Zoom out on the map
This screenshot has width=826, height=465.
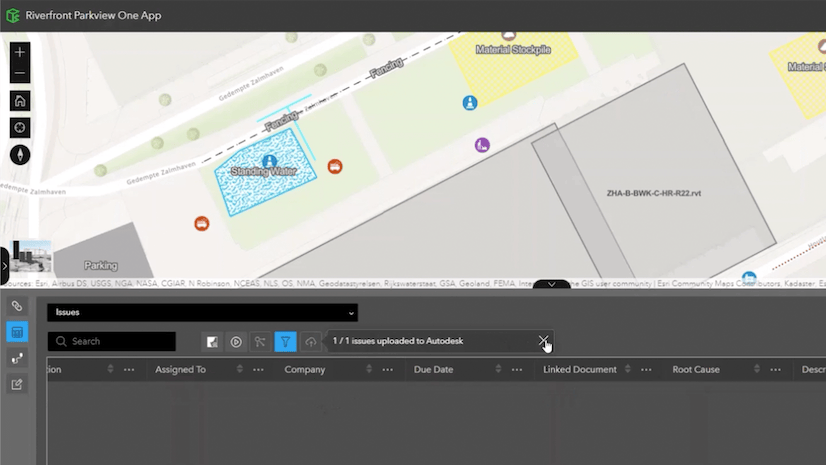(x=20, y=73)
